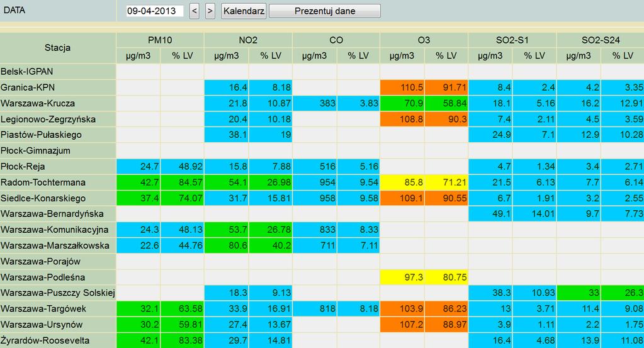Open the Kalendarz date picker

point(244,11)
